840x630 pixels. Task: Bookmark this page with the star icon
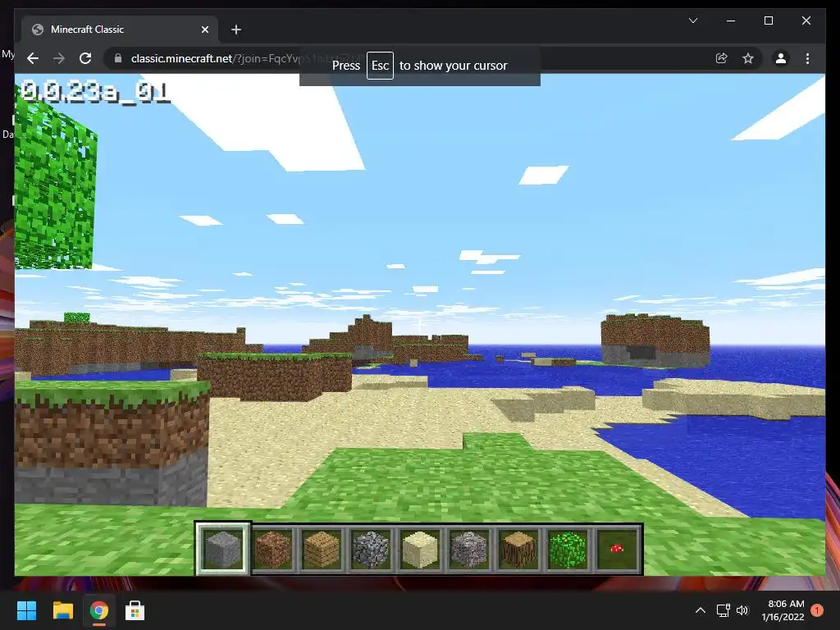[x=748, y=58]
